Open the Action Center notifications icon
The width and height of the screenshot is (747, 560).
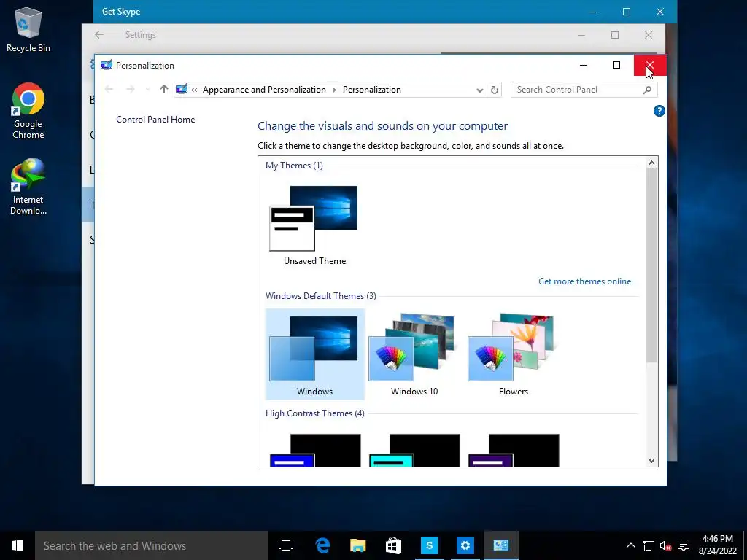pyautogui.click(x=684, y=545)
